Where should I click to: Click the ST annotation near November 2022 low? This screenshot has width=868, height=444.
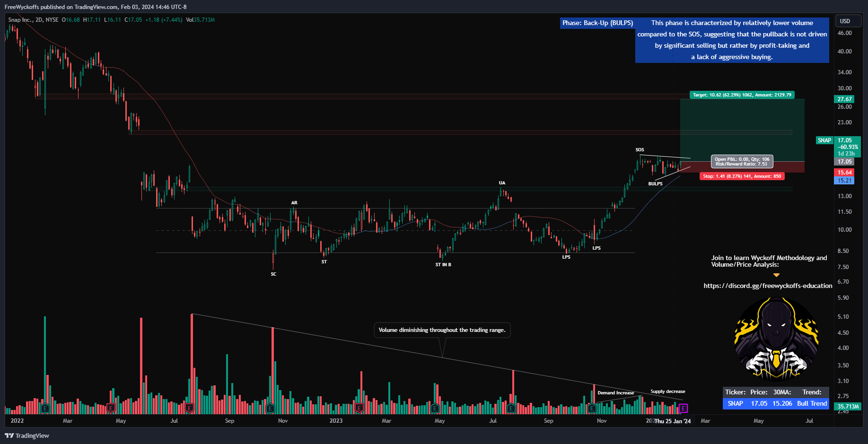pos(324,262)
